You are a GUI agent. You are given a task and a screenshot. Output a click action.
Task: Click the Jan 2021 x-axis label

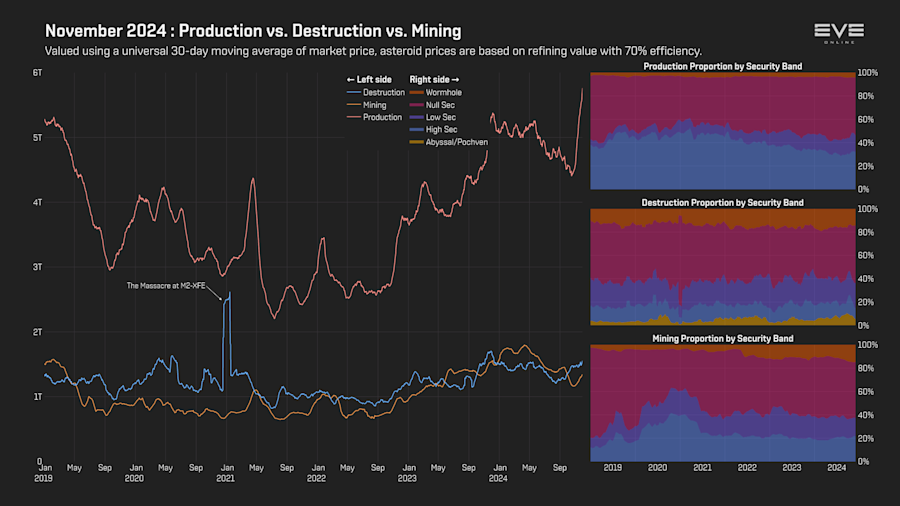coord(226,473)
